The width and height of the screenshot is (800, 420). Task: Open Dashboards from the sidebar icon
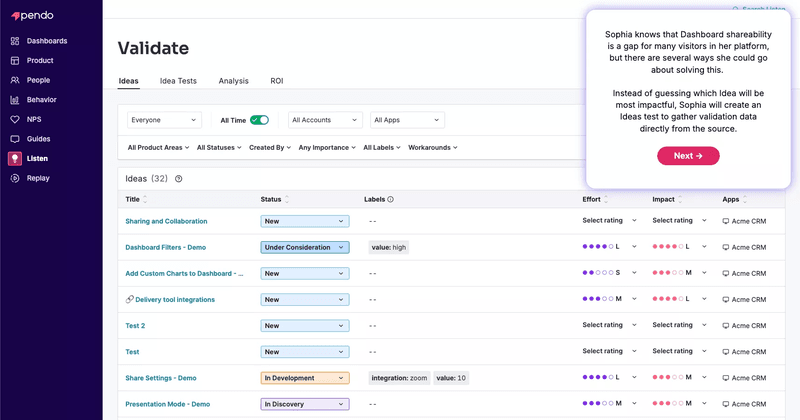(x=14, y=41)
